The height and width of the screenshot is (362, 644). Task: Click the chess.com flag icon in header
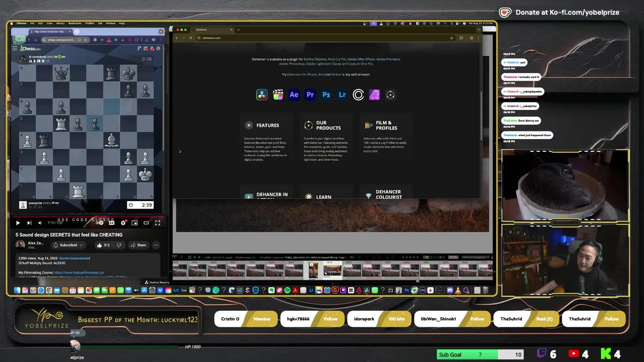tap(139, 48)
